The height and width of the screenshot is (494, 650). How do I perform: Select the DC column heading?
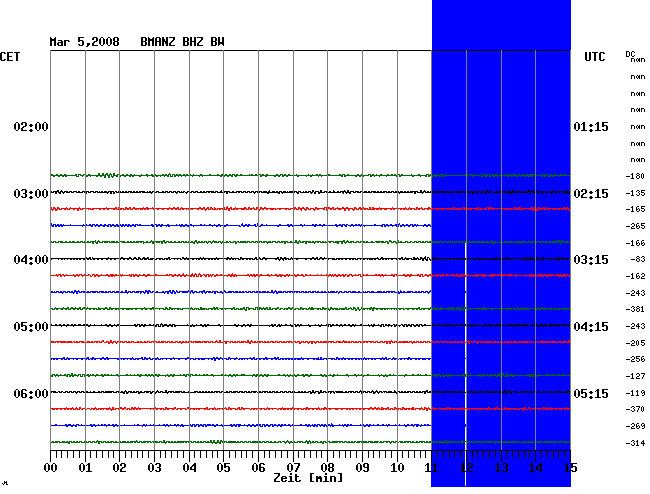630,54
